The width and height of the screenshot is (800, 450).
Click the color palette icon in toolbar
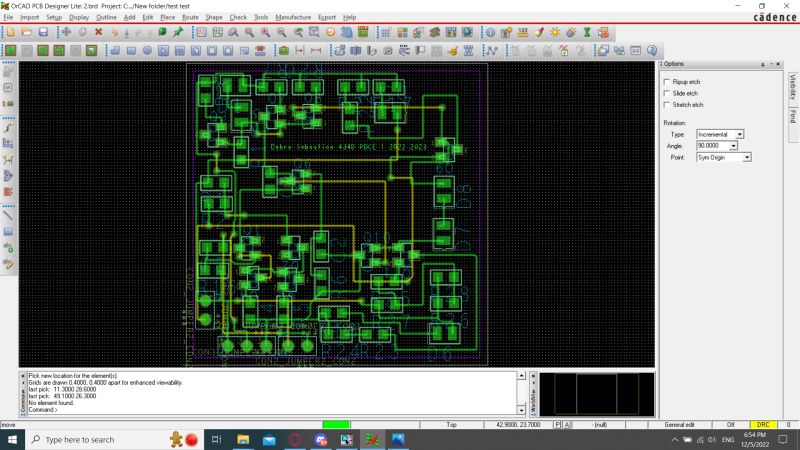pos(402,33)
